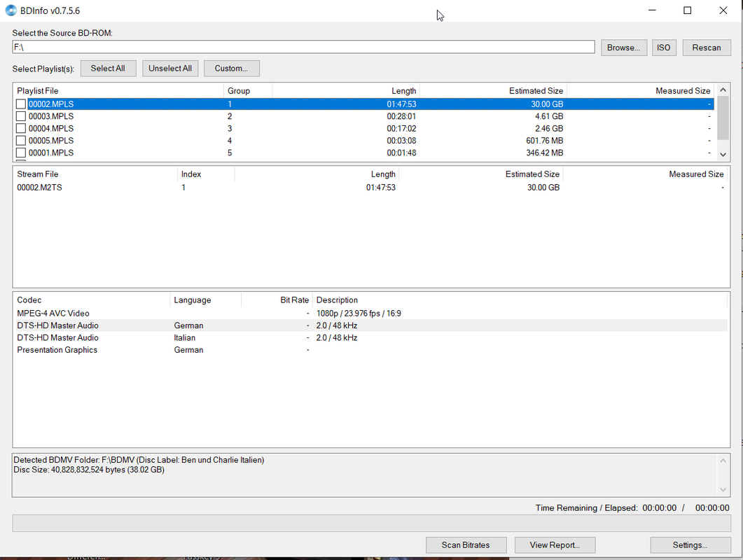Screen dimensions: 743x560
Task: Select the MPEG-4 AVC Video codec row
Action: pyautogui.click(x=370, y=313)
